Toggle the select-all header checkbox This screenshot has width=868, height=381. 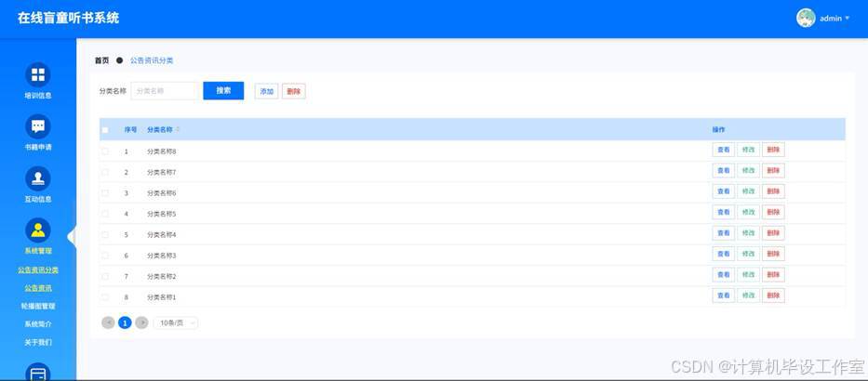[x=105, y=130]
